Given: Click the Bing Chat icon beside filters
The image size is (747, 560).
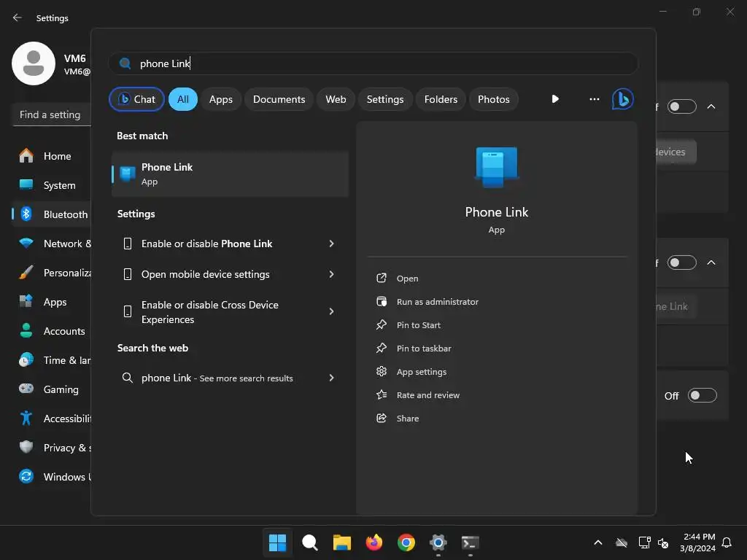Looking at the screenshot, I should 622,99.
